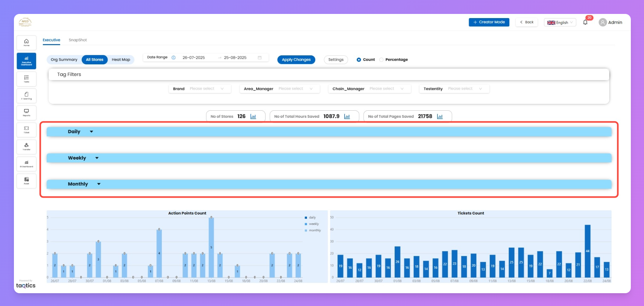The image size is (644, 306).
Task: Go to E-learning in the sidebar
Action: click(x=26, y=96)
